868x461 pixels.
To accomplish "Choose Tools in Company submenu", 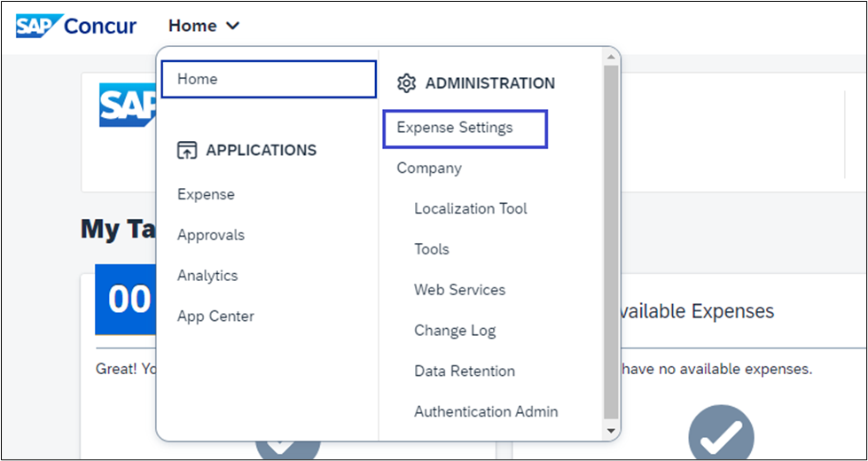I will click(x=431, y=249).
